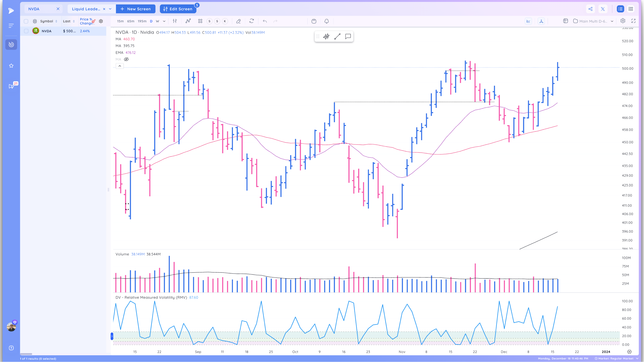Click the Edit Screen button

[x=178, y=9]
